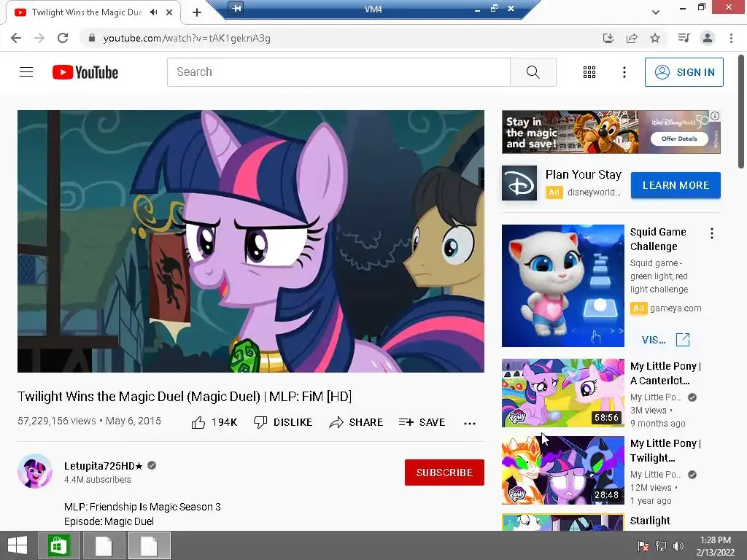Click the address bar URL
The width and height of the screenshot is (747, 560).
coord(187,38)
